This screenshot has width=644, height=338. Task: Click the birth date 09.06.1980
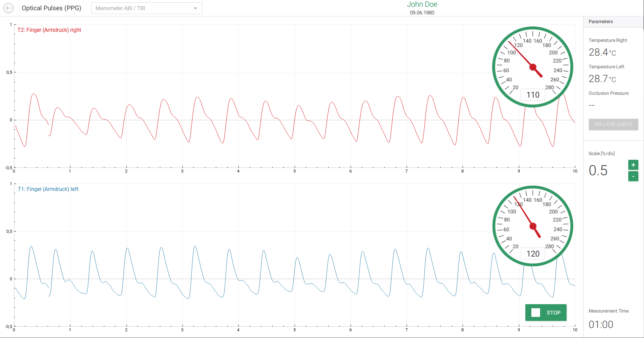[422, 13]
